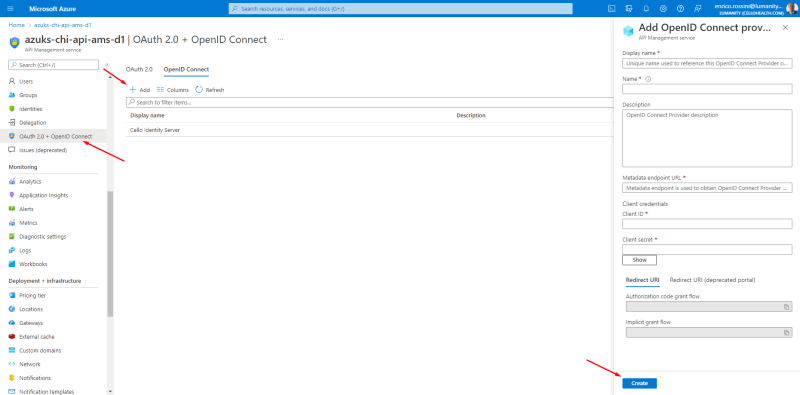Image resolution: width=800 pixels, height=395 pixels.
Task: Click the Delegation sidebar icon
Action: point(12,122)
